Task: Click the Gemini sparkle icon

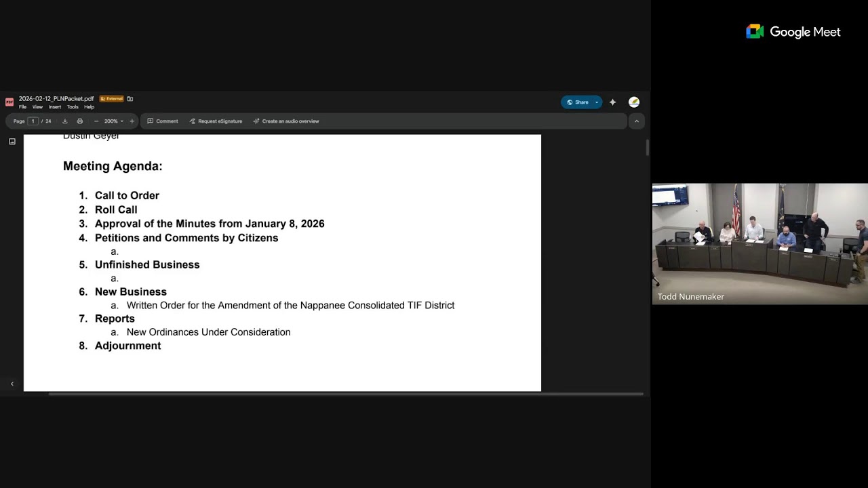Action: (x=612, y=102)
